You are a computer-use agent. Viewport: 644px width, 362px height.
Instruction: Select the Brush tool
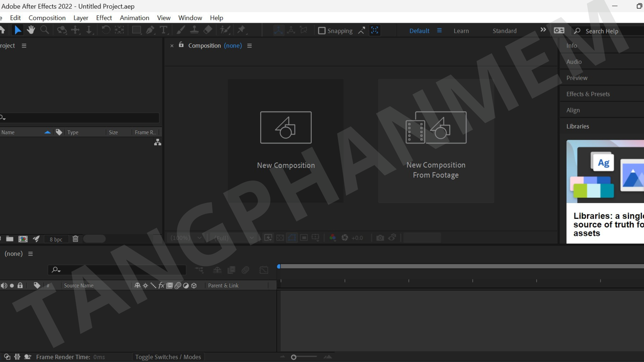181,30
